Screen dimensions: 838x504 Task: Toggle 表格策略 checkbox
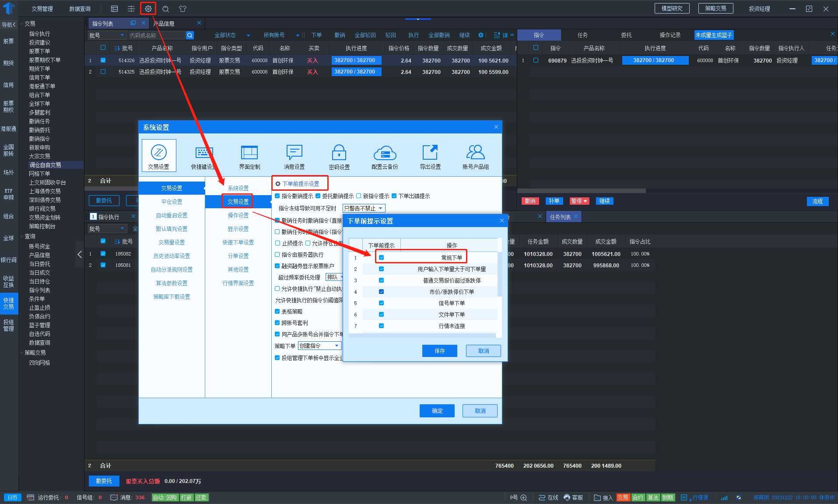pos(277,311)
